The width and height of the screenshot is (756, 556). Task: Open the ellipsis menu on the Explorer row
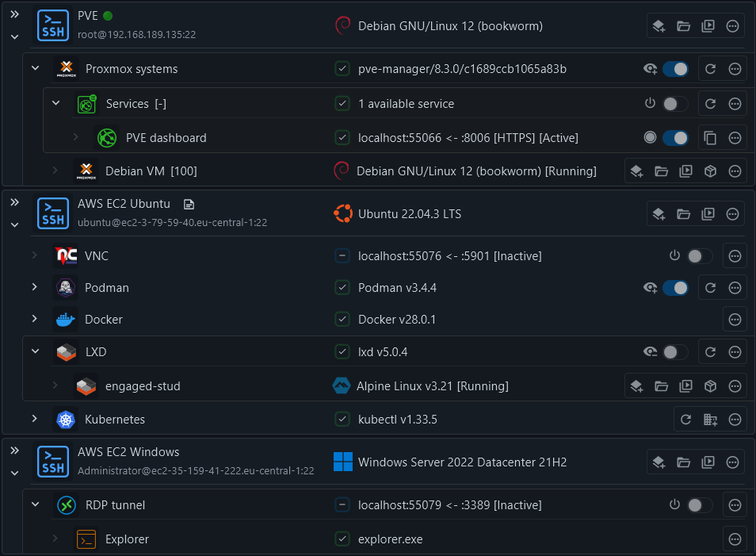[x=735, y=539]
